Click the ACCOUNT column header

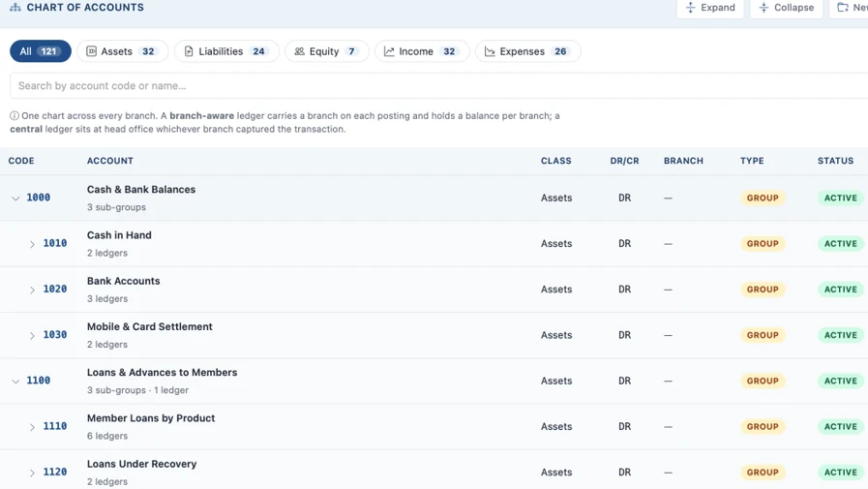(110, 161)
